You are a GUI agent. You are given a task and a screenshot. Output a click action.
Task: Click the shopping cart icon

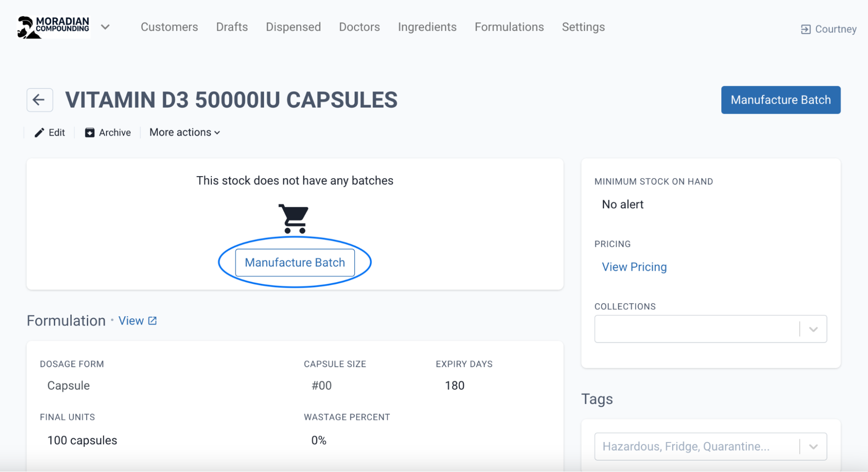[294, 218]
